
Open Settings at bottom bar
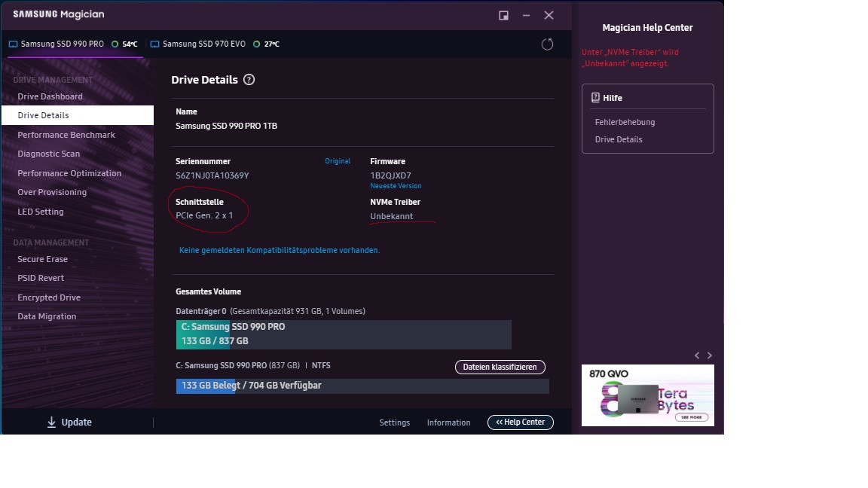click(x=395, y=422)
